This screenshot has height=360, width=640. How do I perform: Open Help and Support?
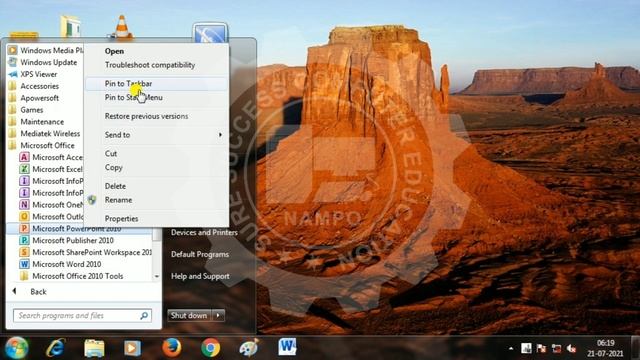pyautogui.click(x=200, y=276)
